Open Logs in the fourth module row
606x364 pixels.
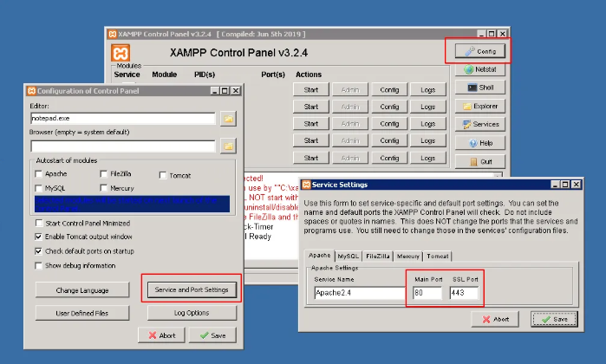[x=427, y=140]
